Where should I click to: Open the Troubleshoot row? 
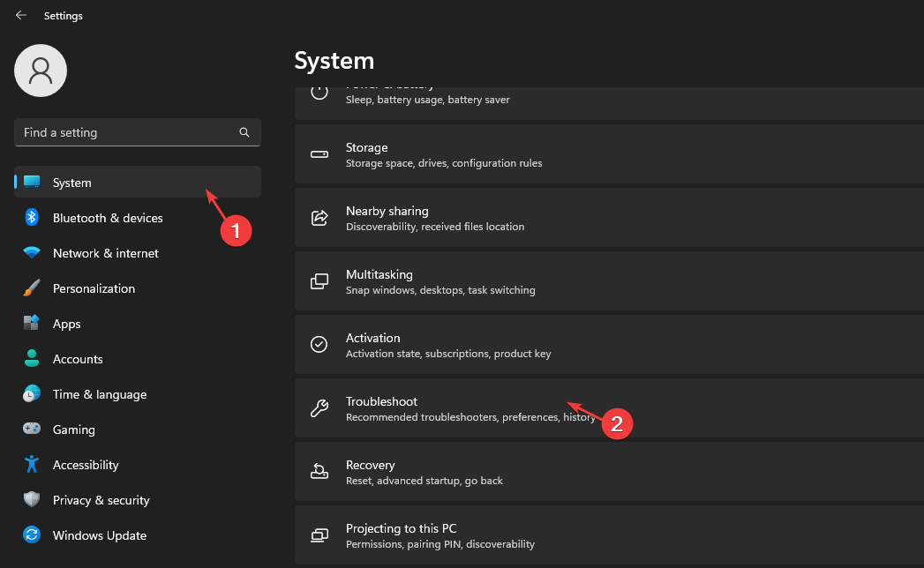pos(609,408)
